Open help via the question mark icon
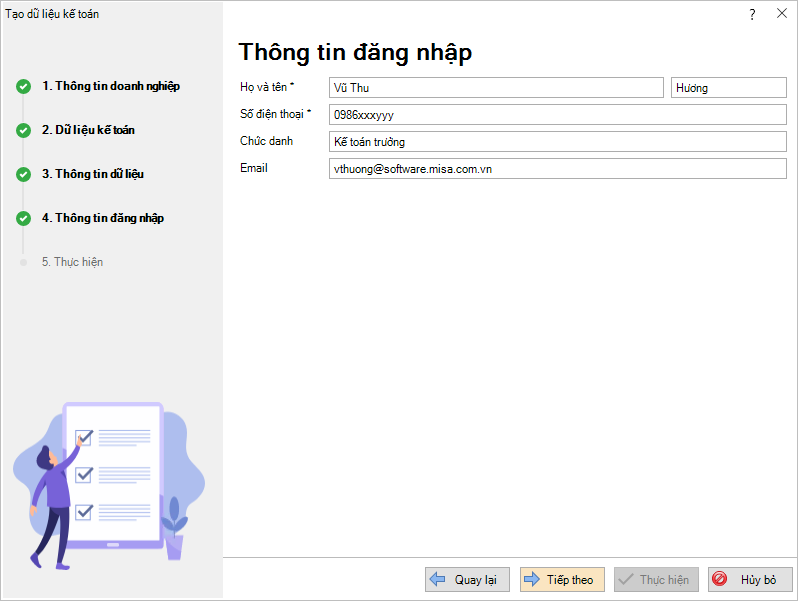Image resolution: width=798 pixels, height=601 pixels. pyautogui.click(x=752, y=14)
